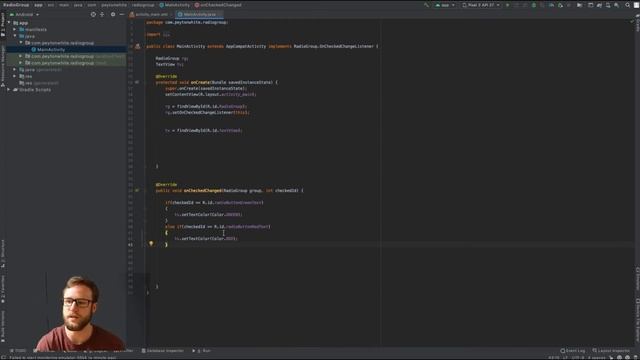Viewport: 640px width, 360px height.
Task: Click the onCheckedChanged breadcrumb
Action: tap(218, 5)
